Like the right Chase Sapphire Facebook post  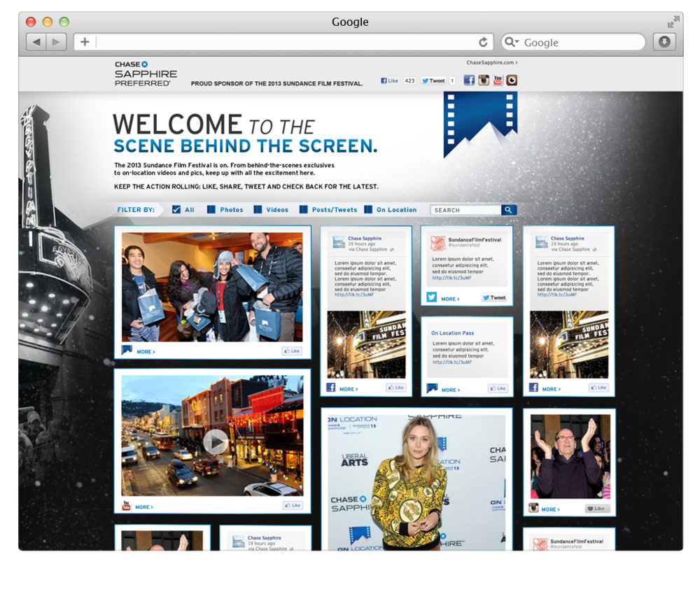point(598,388)
